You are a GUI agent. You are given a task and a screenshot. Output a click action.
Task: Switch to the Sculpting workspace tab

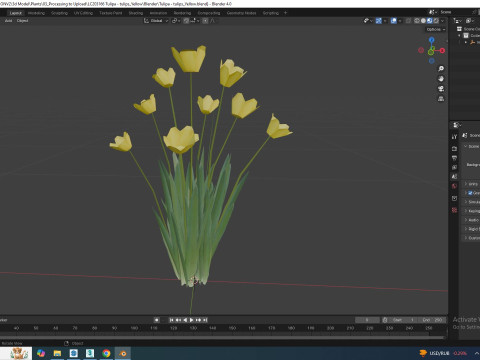(59, 13)
